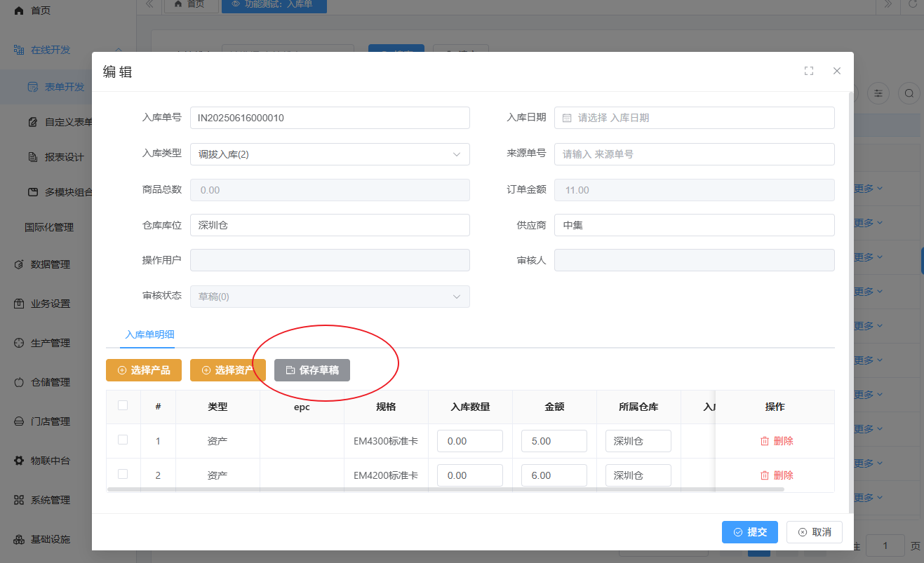Click the EM4300标准卡 cell
This screenshot has width=924, height=563.
(386, 441)
